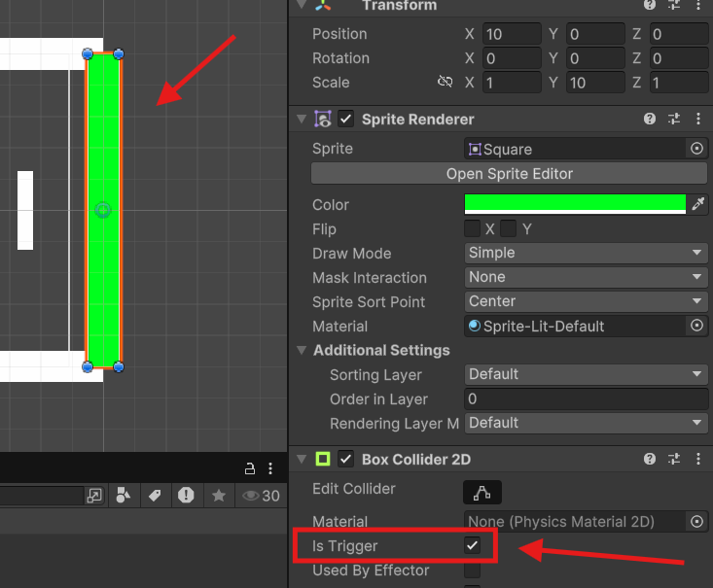Enable Flip X checkbox
713x588 pixels.
tap(472, 228)
